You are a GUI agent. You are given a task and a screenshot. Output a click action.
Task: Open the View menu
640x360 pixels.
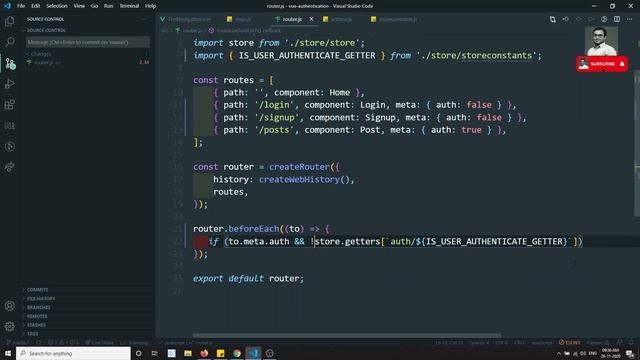click(79, 6)
